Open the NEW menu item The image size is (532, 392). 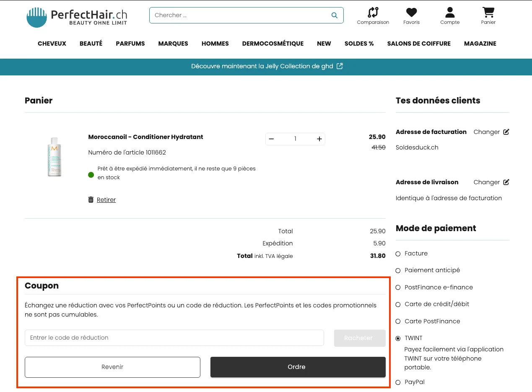pyautogui.click(x=324, y=44)
